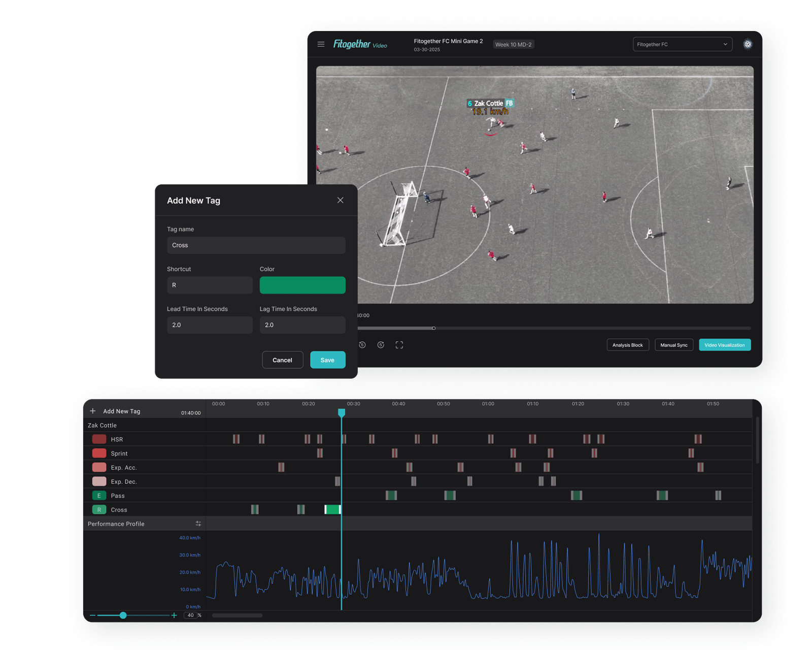Viewport: 812px width, 653px height.
Task: Click the plus icon beside Add New Tag
Action: [x=93, y=411]
